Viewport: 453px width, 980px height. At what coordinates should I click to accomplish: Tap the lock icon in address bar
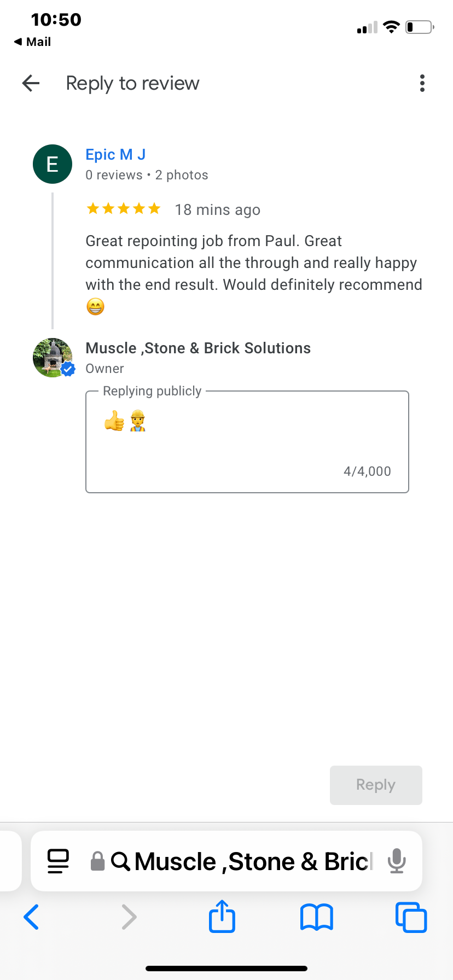point(97,861)
